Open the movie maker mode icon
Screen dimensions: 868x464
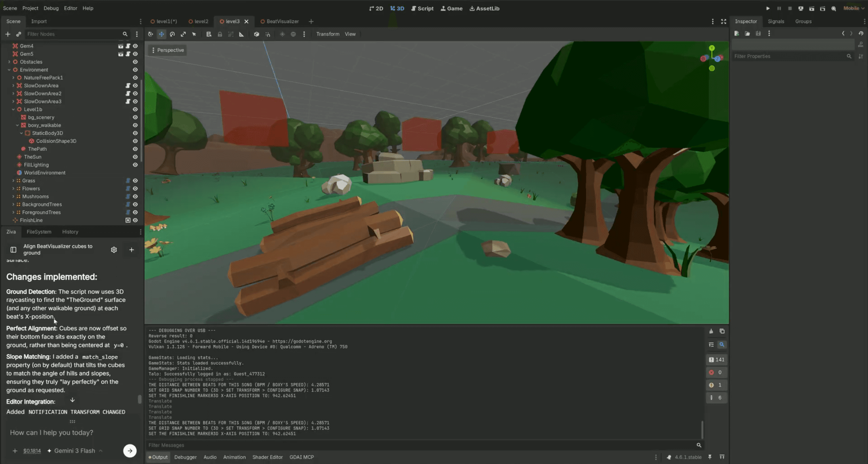[x=833, y=8]
